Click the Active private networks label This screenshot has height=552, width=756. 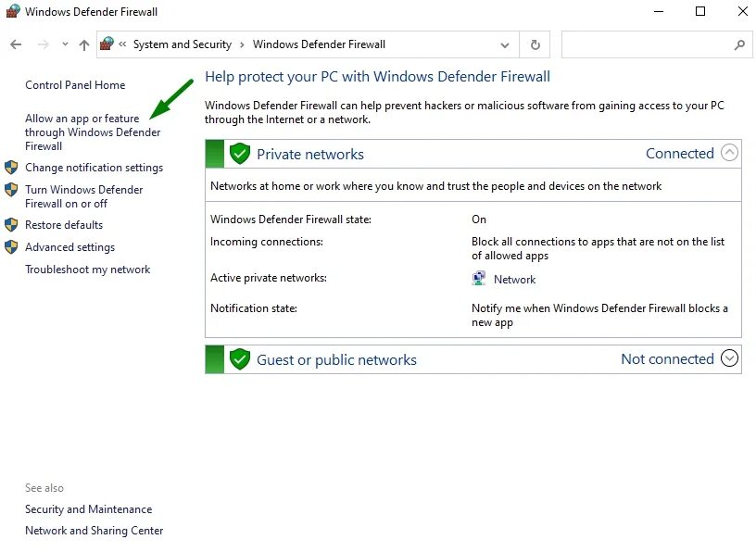[269, 278]
